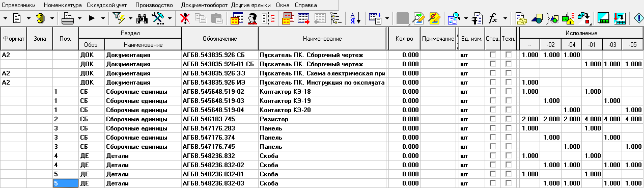Click the gray color square toolbar button

click(x=402, y=19)
